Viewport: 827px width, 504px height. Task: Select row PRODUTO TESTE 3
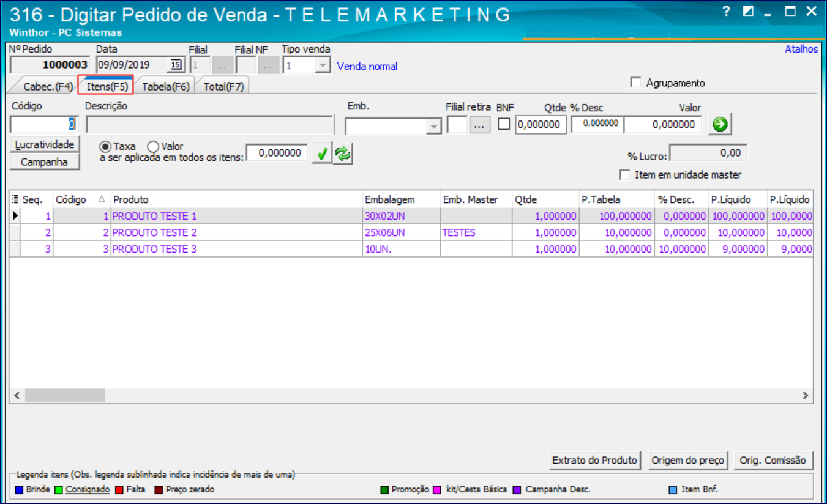pos(411,249)
